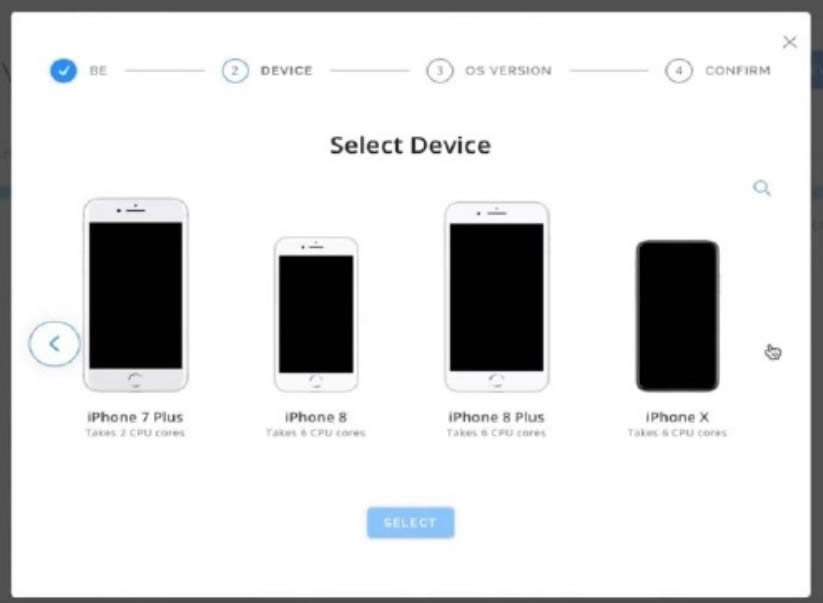Close the Select Device dialog
This screenshot has width=823, height=603.
coord(789,42)
